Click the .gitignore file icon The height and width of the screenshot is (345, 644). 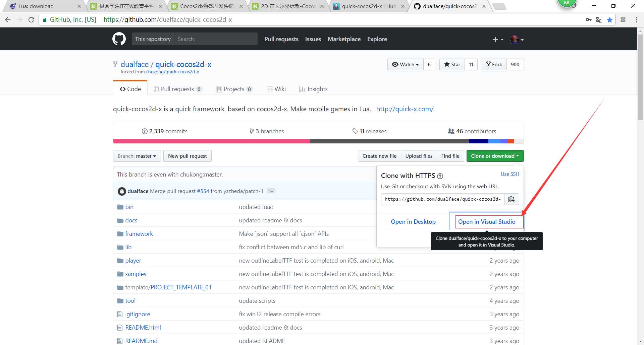[120, 314]
